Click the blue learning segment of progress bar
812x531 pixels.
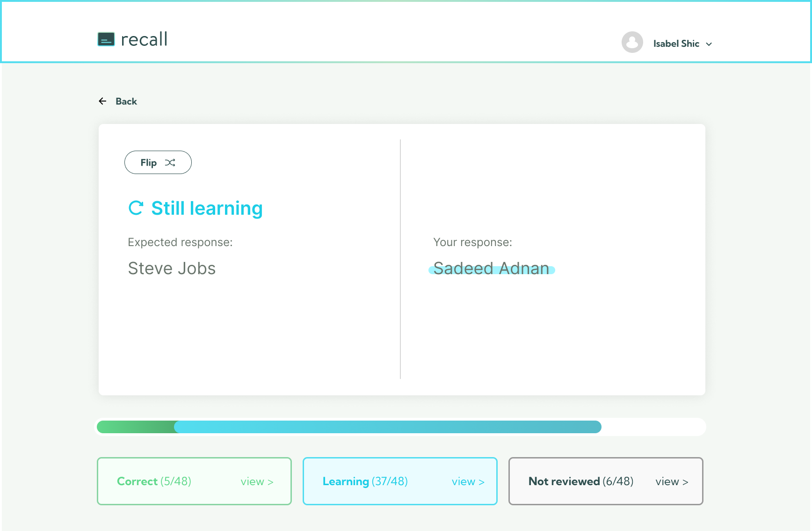pyautogui.click(x=388, y=427)
